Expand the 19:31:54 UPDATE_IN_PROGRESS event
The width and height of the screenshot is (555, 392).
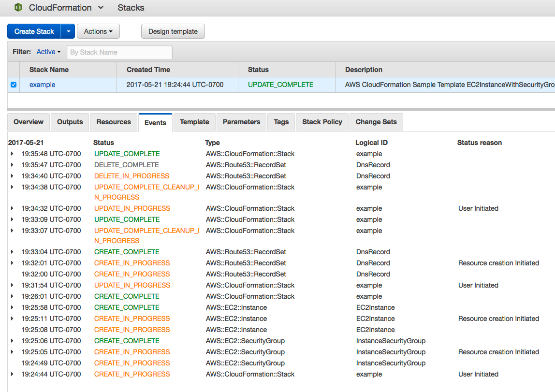pyautogui.click(x=13, y=285)
